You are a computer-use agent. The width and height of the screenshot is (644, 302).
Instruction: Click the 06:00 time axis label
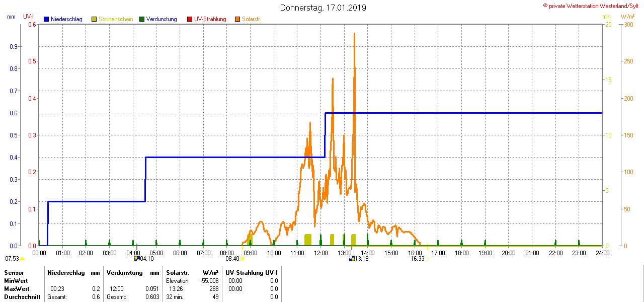point(180,253)
